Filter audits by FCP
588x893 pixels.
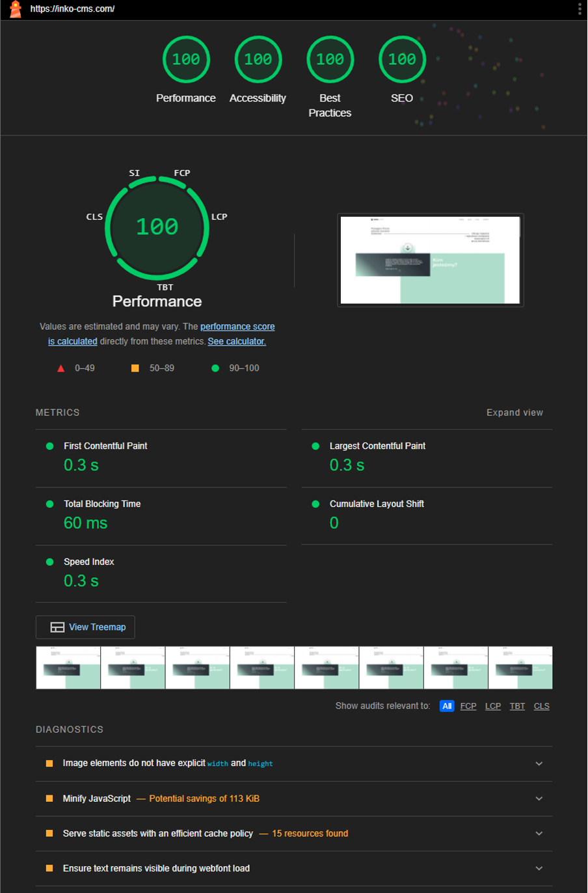click(x=468, y=706)
